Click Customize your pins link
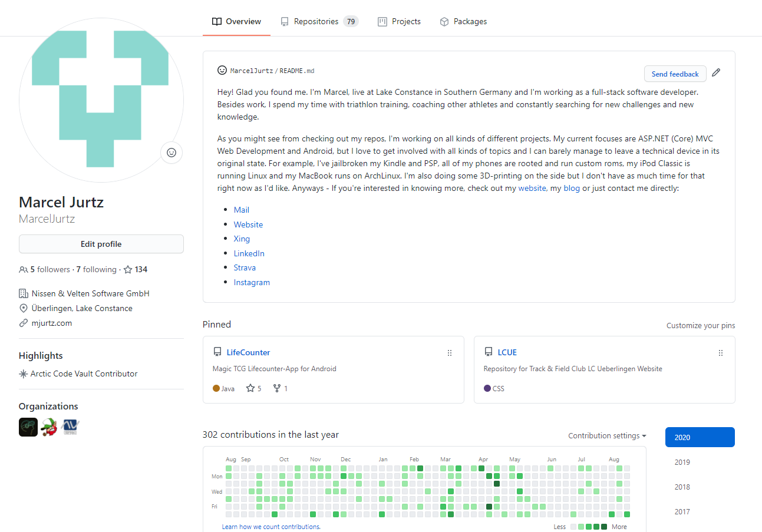The image size is (762, 532). point(701,325)
